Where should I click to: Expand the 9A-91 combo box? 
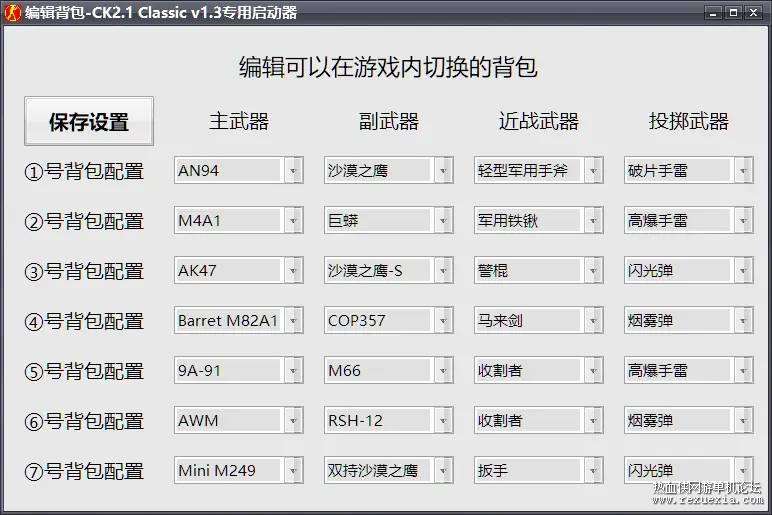click(x=238, y=370)
